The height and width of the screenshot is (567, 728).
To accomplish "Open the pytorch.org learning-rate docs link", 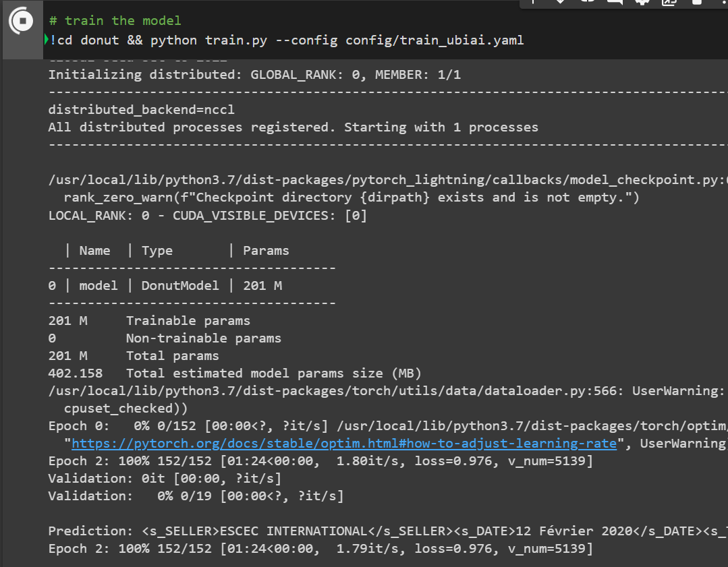I will pyautogui.click(x=344, y=444).
